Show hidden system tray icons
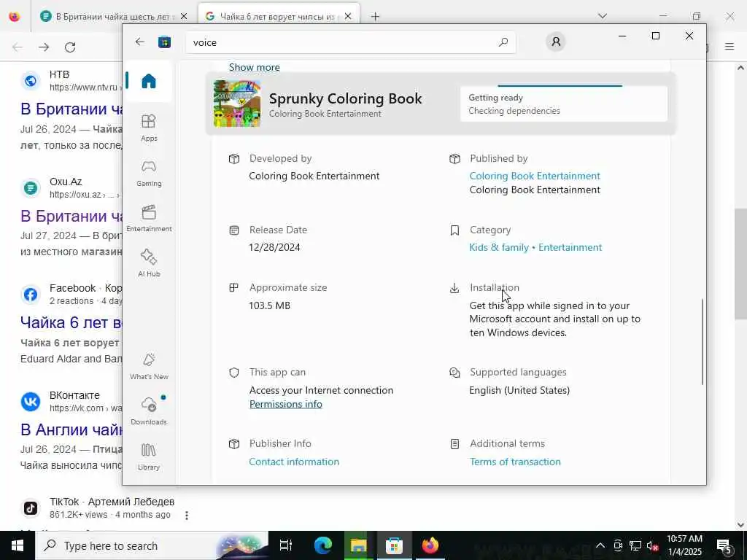Viewport: 747px width, 560px height. coord(600,545)
